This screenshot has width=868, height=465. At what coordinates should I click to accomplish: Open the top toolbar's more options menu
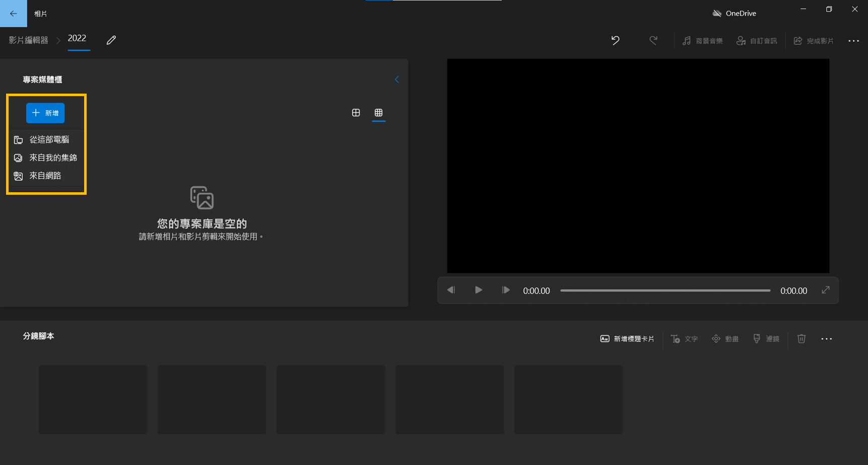coord(853,41)
